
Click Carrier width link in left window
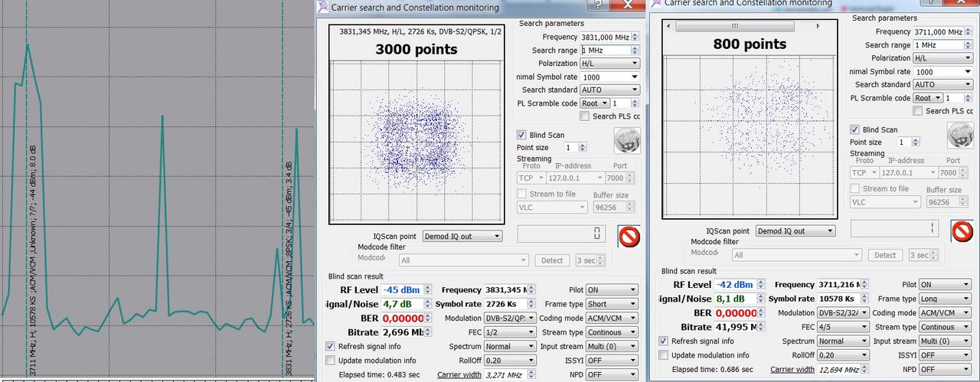pyautogui.click(x=459, y=374)
